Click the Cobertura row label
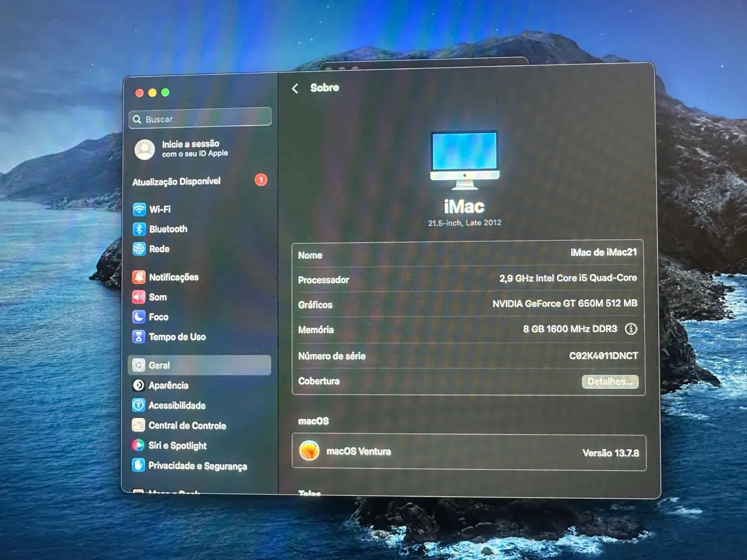Viewport: 747px width, 560px height. click(319, 381)
